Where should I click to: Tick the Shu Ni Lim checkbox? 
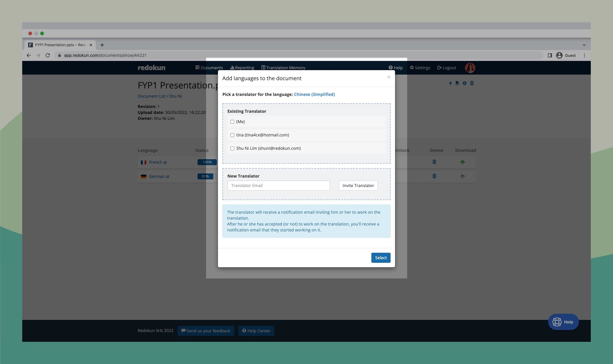click(232, 148)
